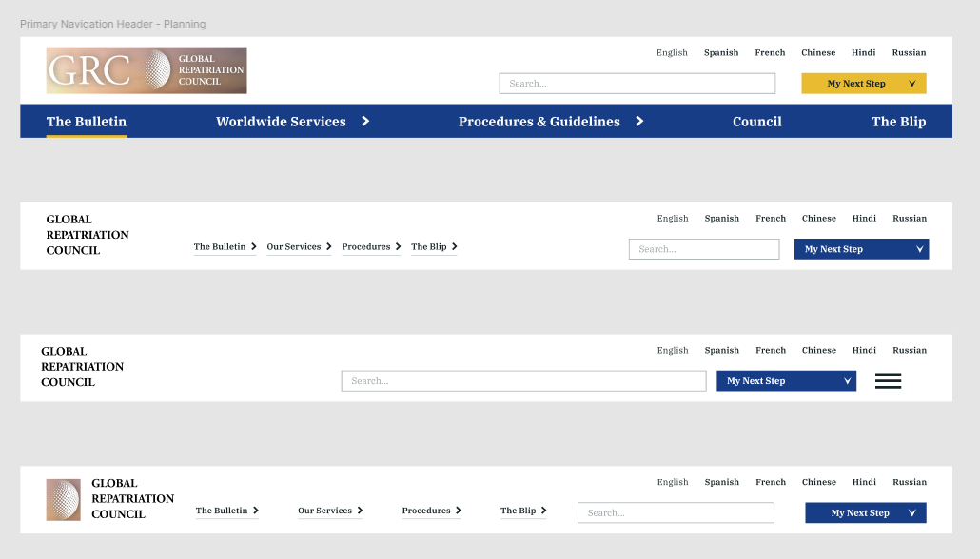Open Worldwide Services in the blue navbar
The width and height of the screenshot is (980, 559).
point(281,121)
